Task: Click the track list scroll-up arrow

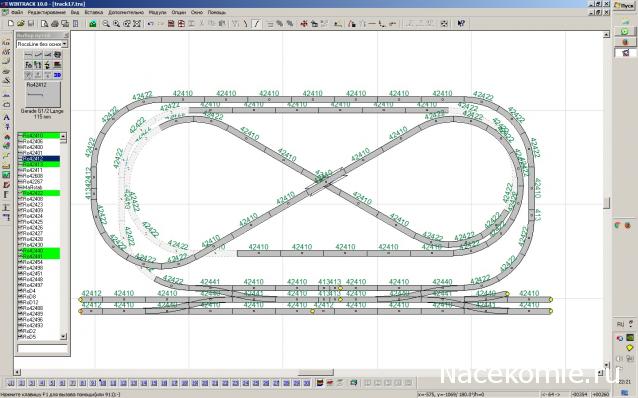Action: coord(63,136)
